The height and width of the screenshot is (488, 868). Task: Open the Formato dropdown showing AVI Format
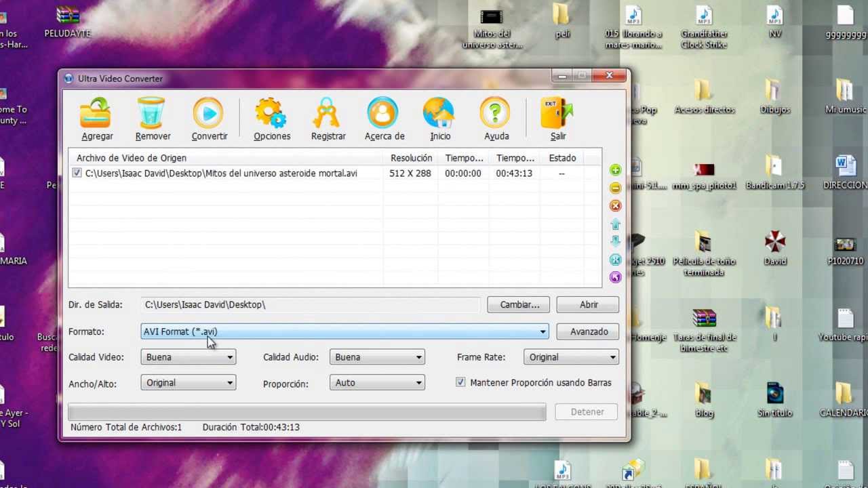(344, 331)
